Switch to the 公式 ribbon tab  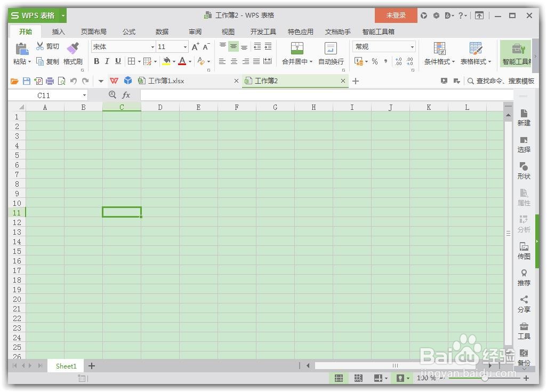click(128, 31)
